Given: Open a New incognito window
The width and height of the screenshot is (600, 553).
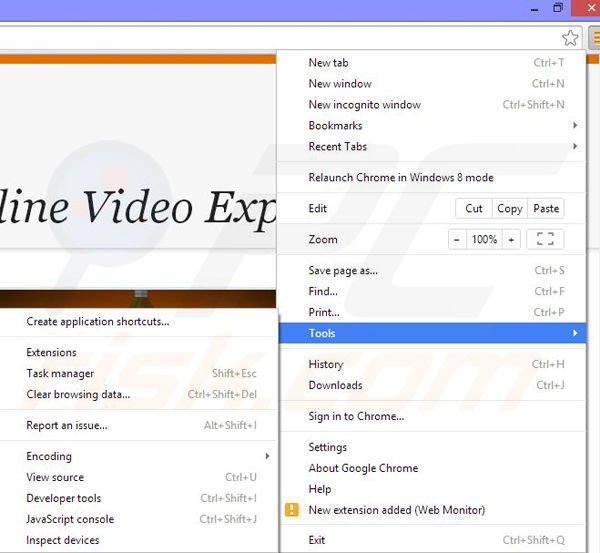Looking at the screenshot, I should 432,104.
